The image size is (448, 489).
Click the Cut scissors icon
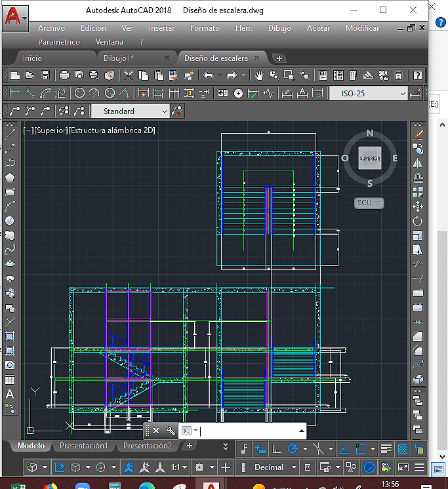click(x=129, y=75)
